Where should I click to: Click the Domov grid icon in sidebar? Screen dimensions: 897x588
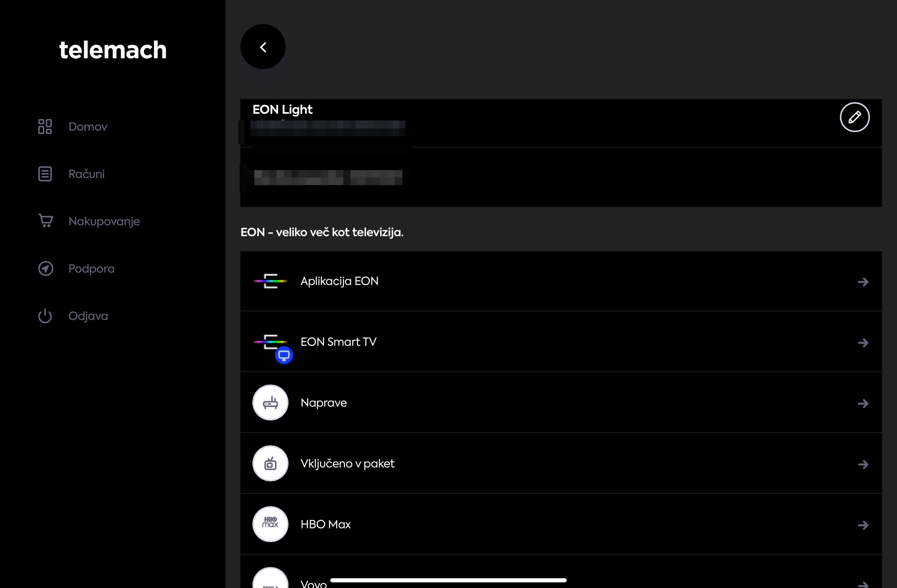click(45, 127)
